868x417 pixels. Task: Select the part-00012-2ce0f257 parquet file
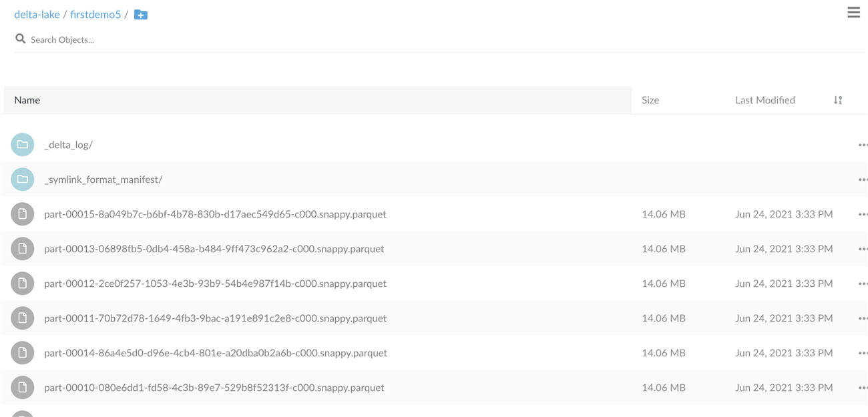(x=215, y=284)
